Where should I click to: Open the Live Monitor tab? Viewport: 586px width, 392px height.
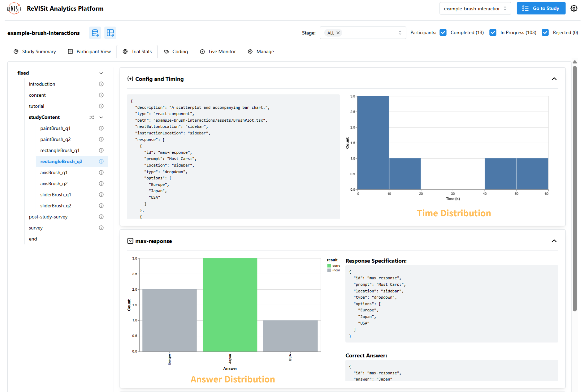[x=218, y=51]
